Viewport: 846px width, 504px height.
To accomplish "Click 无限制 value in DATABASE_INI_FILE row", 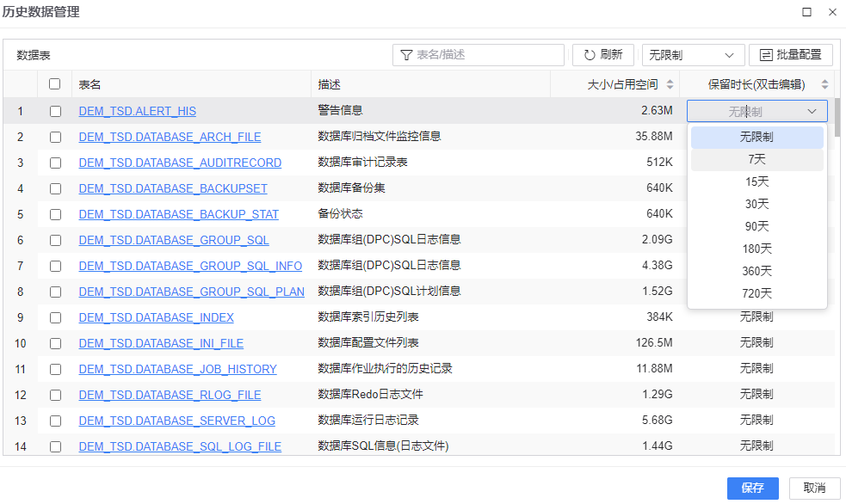I will tap(756, 343).
